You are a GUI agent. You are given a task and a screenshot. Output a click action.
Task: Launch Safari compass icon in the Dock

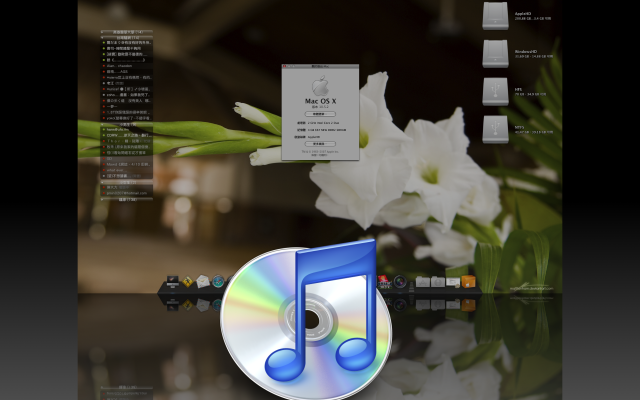click(x=218, y=281)
